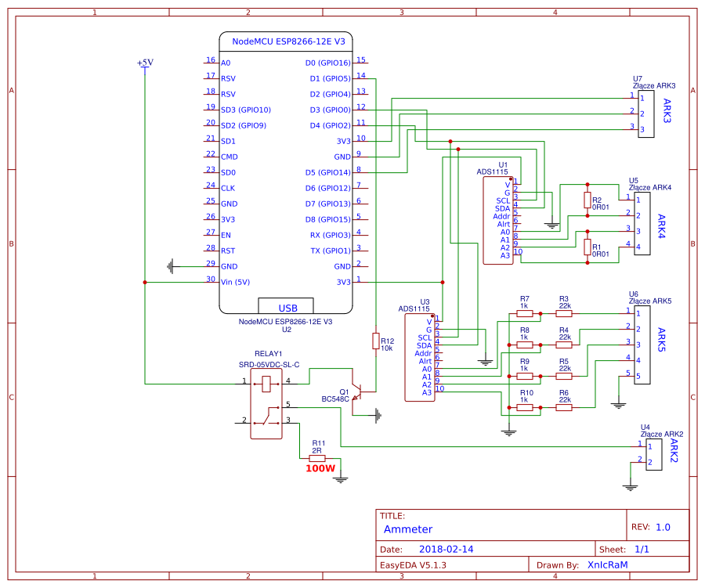The height and width of the screenshot is (588, 705).
Task: Click the ARK2 connector U4
Action: (x=653, y=454)
